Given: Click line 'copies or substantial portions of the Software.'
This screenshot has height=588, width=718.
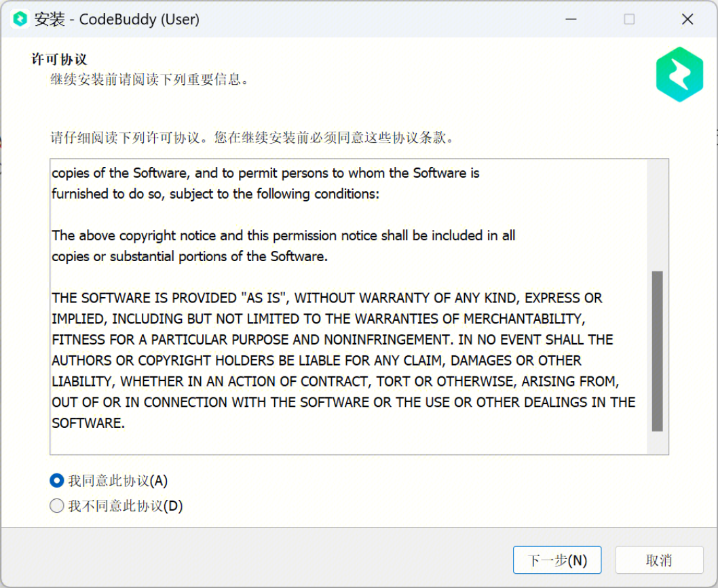Looking at the screenshot, I should coord(189,256).
